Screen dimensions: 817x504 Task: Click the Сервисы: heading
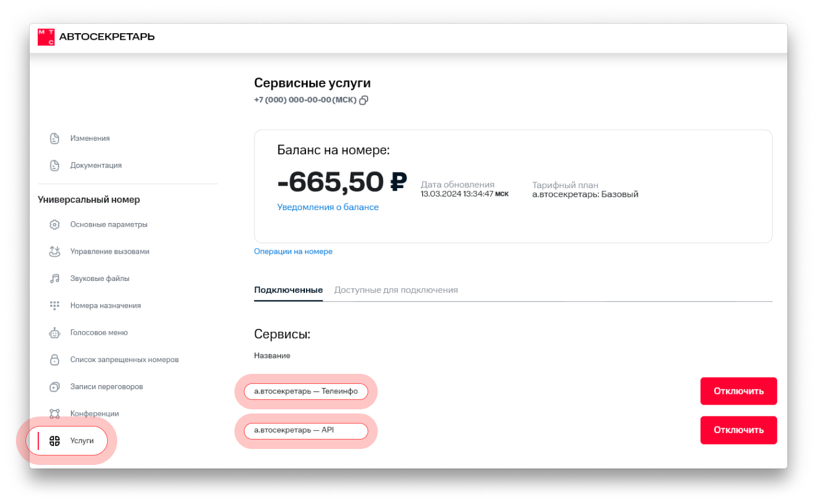tap(282, 334)
